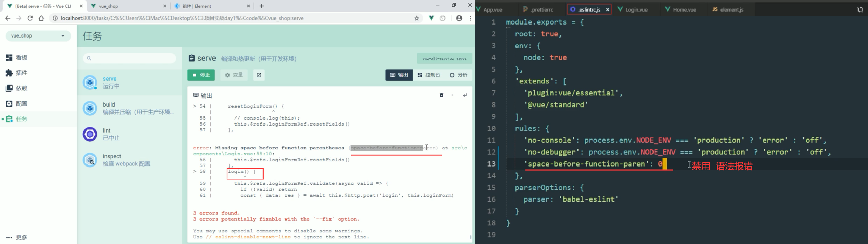
Task: Click the vue-cli-service serve command label
Action: [x=444, y=59]
